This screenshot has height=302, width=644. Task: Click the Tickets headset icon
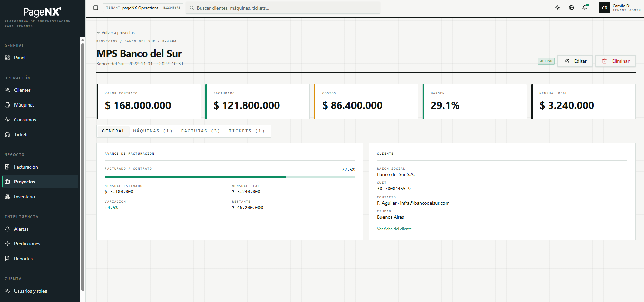click(7, 134)
